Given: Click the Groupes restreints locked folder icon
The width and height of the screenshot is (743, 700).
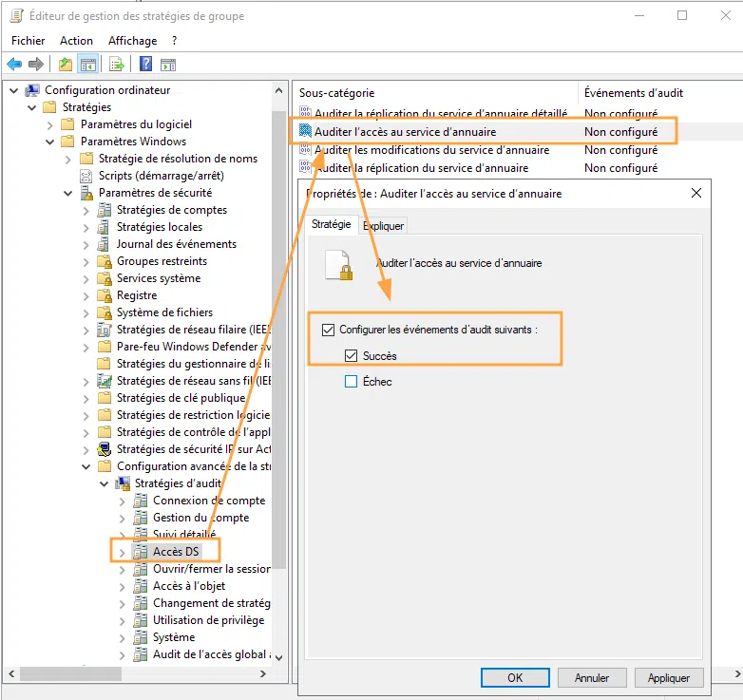Looking at the screenshot, I should [105, 261].
